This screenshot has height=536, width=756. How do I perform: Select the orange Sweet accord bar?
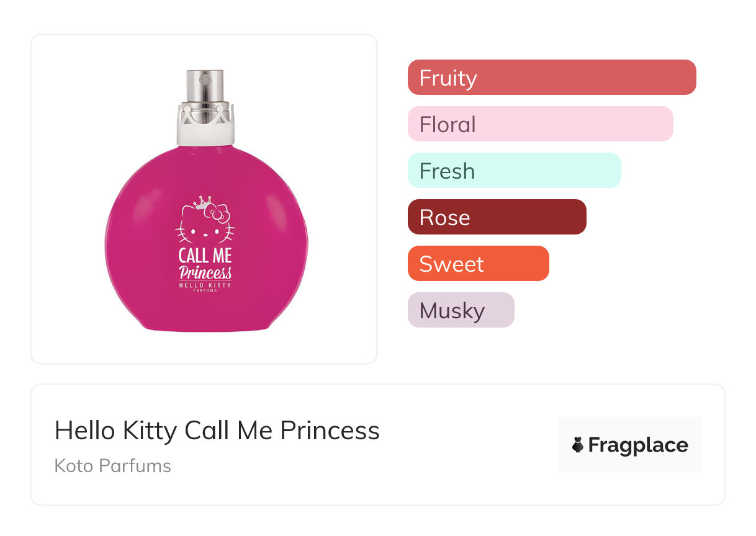pyautogui.click(x=478, y=264)
